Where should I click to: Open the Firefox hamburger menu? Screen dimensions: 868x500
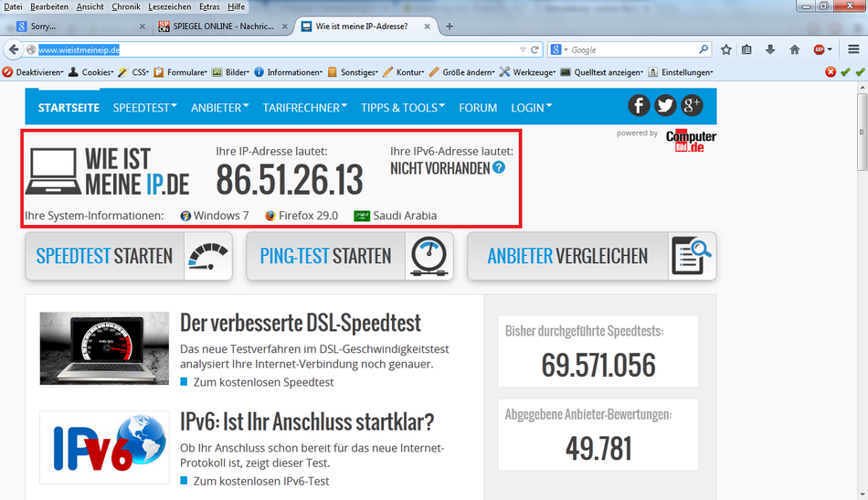coord(853,49)
